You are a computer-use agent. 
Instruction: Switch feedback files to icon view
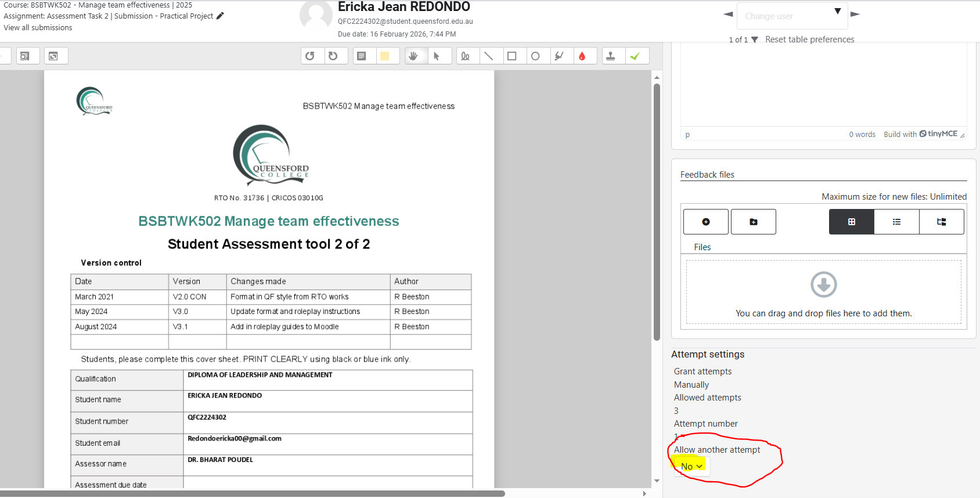coord(851,222)
